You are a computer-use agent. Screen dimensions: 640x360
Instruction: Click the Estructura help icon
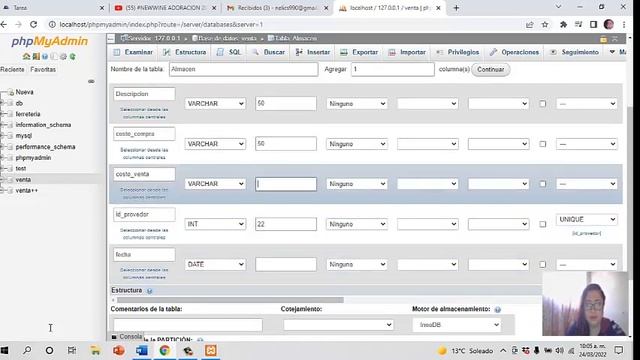(x=149, y=291)
